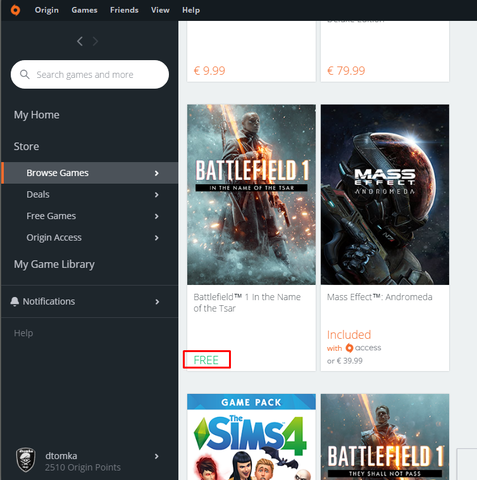Expand the Free Games chevron
The image size is (477, 480).
[x=157, y=216]
